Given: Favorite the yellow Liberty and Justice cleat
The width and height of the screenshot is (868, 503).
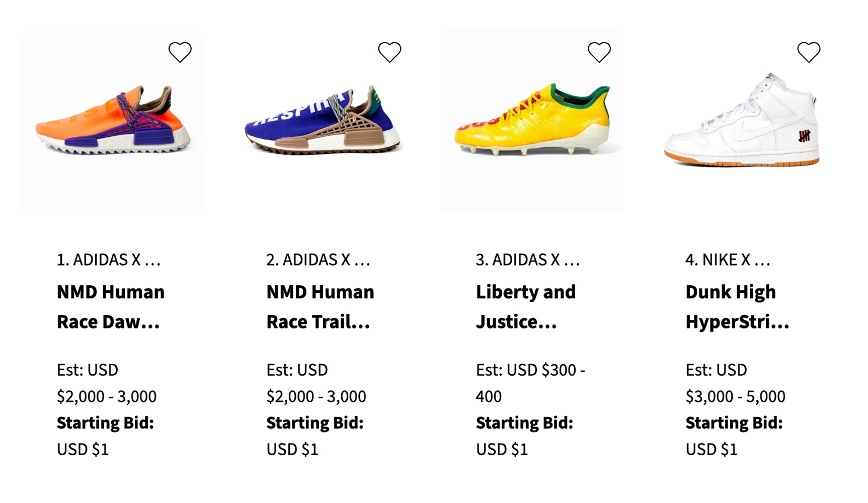Looking at the screenshot, I should pyautogui.click(x=599, y=52).
